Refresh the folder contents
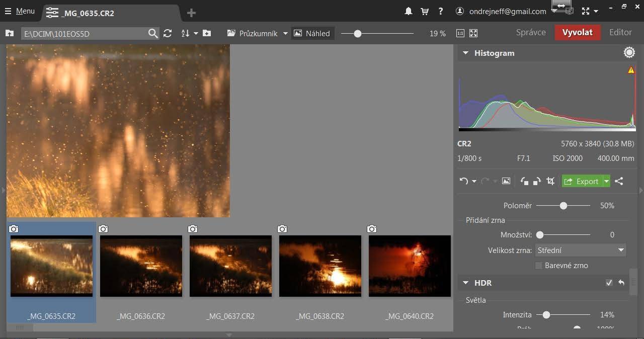This screenshot has height=339, width=644. click(168, 33)
